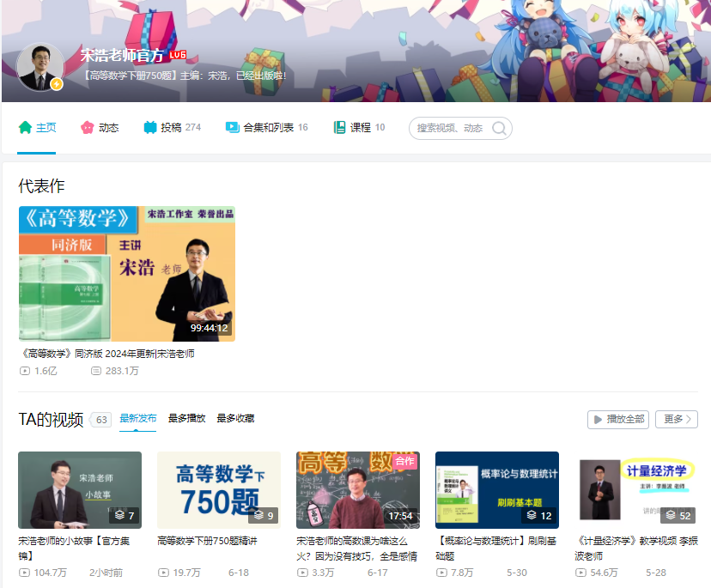Click the blue 投稿 icon
Viewport: 711px width, 588px height.
click(150, 128)
